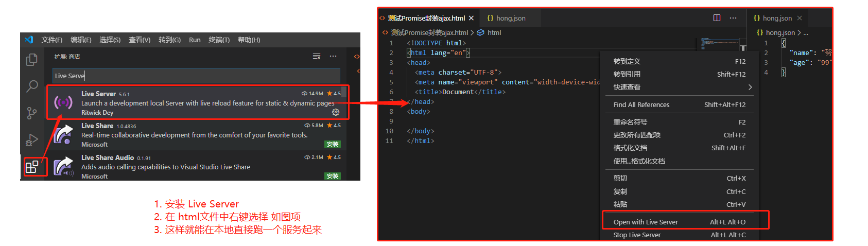Click the extension search input field

(x=196, y=76)
